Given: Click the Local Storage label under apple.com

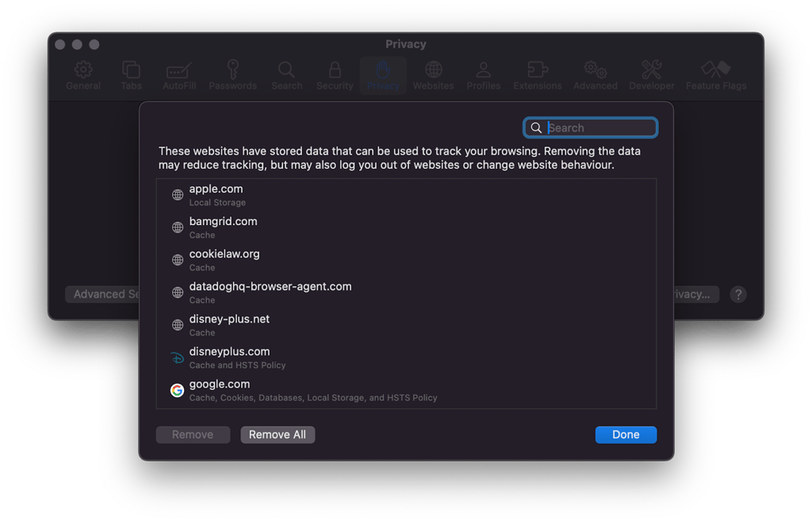Looking at the screenshot, I should [217, 203].
